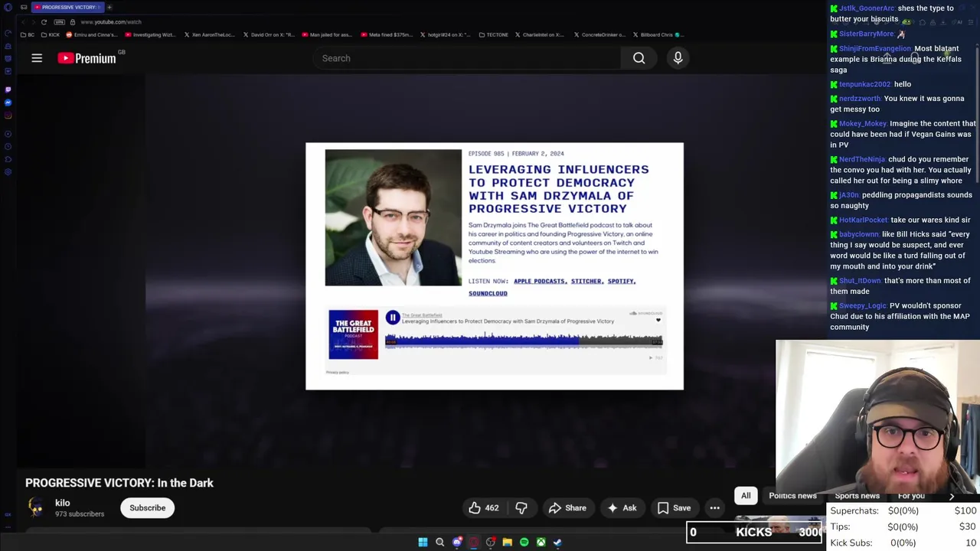Open settings gear in browser sidebar
The height and width of the screenshot is (551, 980).
[8, 172]
